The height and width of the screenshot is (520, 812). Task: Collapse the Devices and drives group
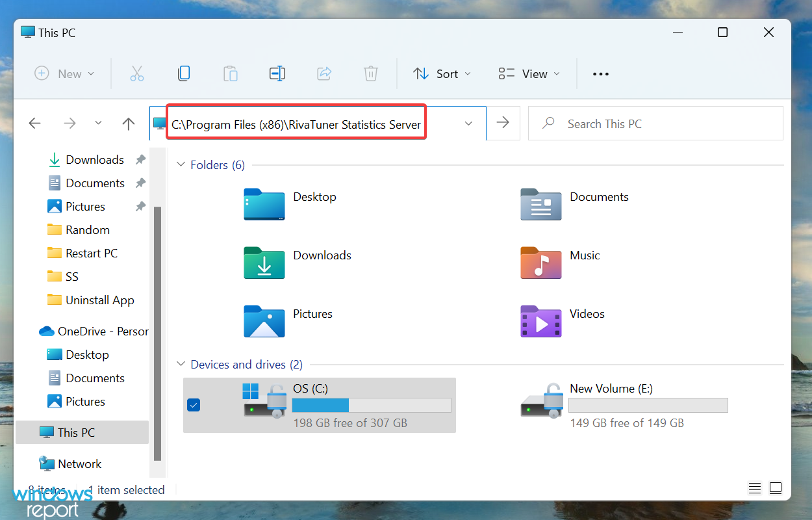(181, 365)
